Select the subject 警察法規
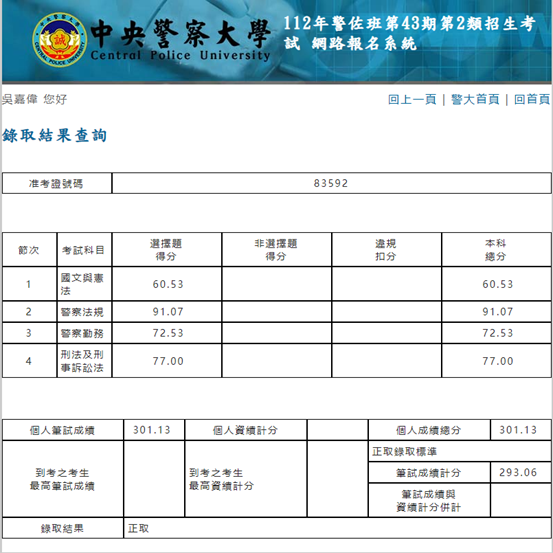This screenshot has width=553, height=553. [82, 312]
